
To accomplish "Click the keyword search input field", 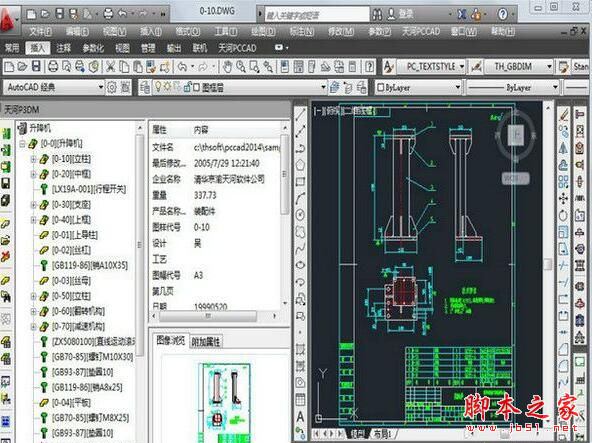I will tap(316, 15).
